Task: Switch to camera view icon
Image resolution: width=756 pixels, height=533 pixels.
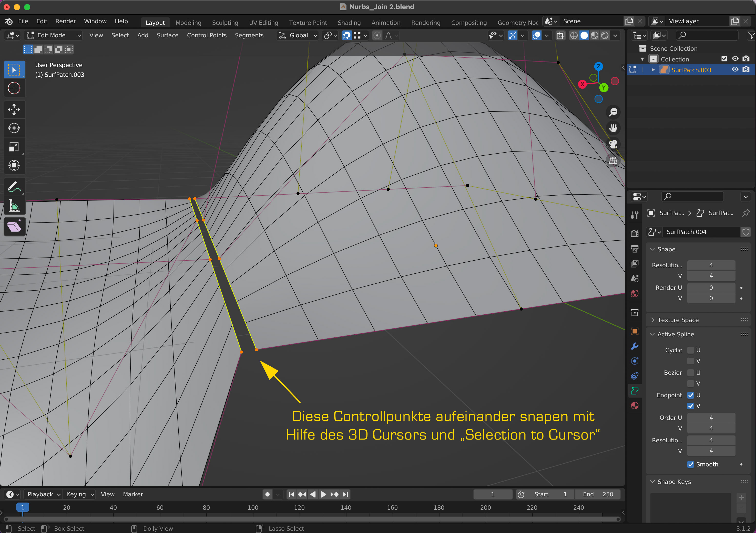Action: [613, 144]
